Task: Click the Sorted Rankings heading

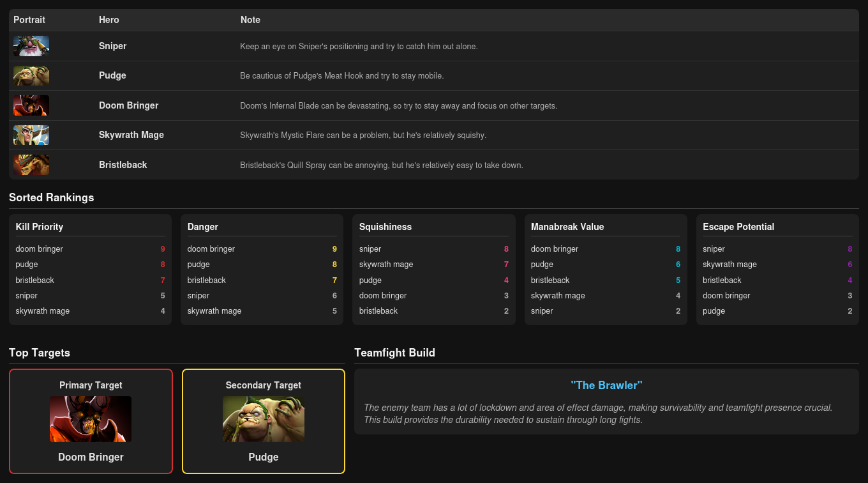Action: (x=51, y=197)
